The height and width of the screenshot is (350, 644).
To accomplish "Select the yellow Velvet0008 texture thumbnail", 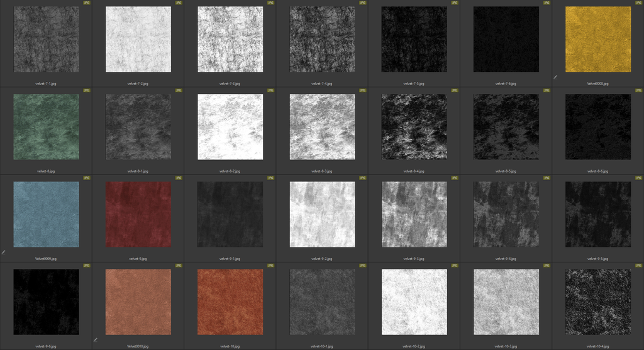I will [x=597, y=40].
